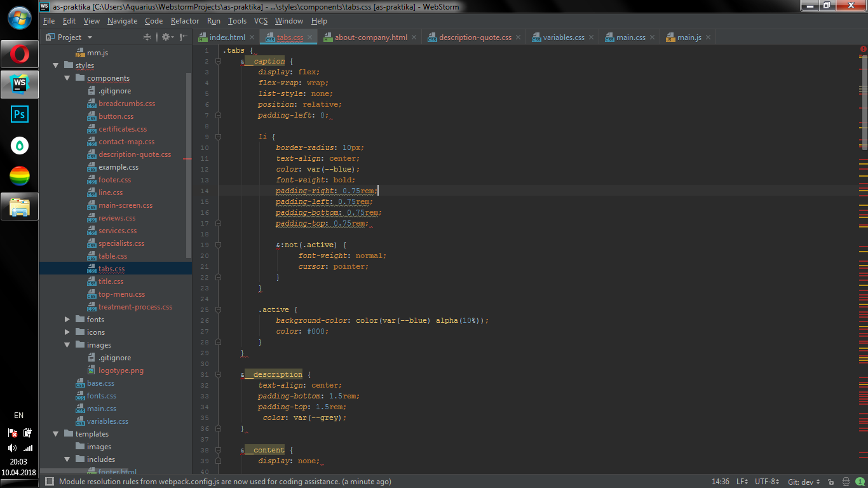Close the about-company.html tab
868x488 pixels.
416,37
